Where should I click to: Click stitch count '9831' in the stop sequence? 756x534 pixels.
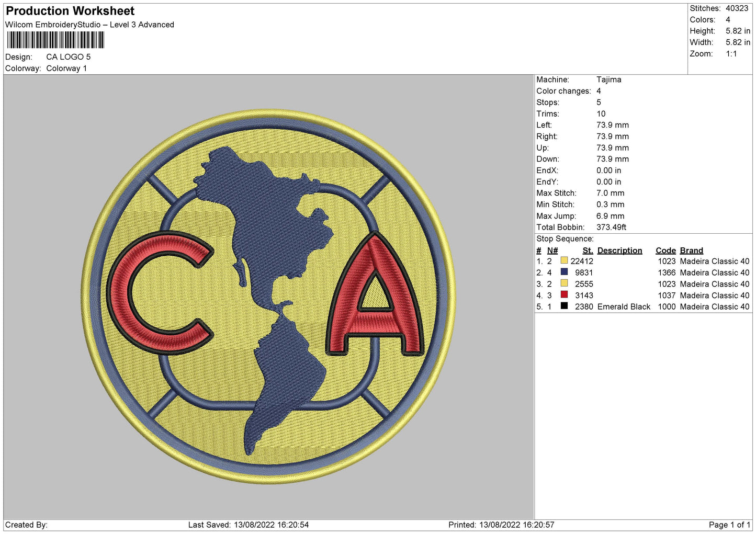pyautogui.click(x=584, y=273)
